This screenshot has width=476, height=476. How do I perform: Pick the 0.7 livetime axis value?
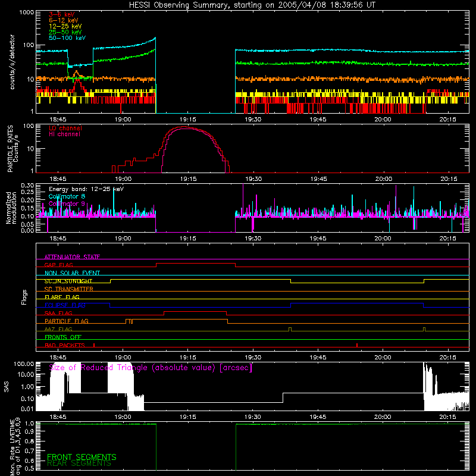(x=29, y=451)
